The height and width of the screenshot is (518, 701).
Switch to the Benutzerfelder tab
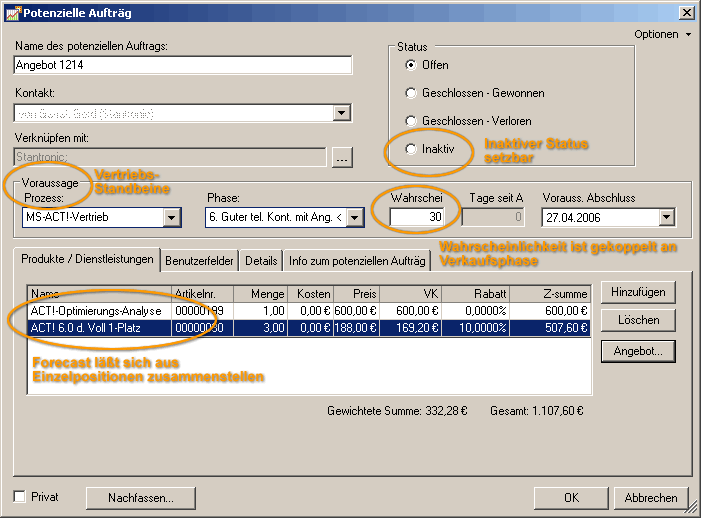200,260
